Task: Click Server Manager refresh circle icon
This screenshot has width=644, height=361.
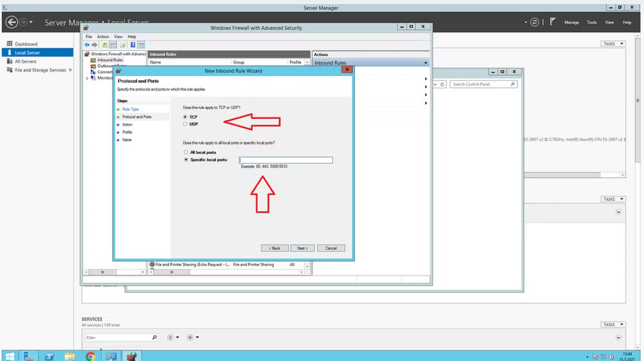Action: click(x=534, y=22)
